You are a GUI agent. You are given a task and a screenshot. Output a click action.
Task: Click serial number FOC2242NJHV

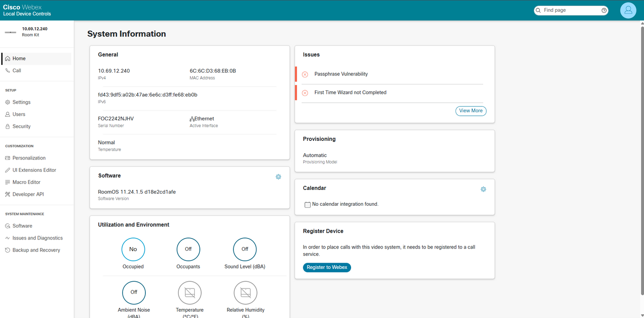pos(116,119)
